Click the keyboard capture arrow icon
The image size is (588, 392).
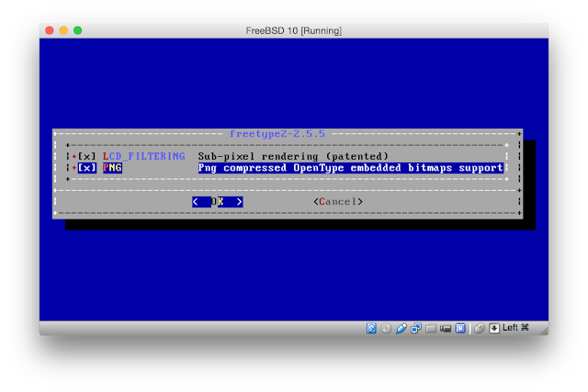coord(494,329)
